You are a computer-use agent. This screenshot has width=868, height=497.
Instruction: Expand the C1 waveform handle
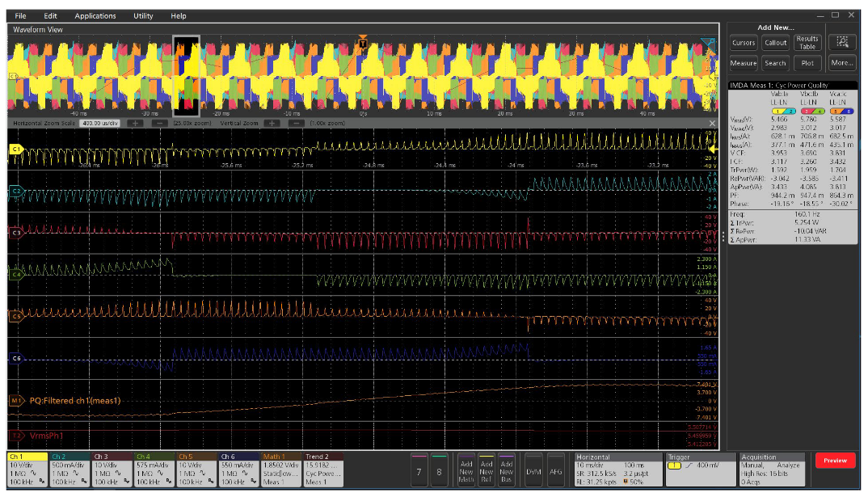(x=15, y=149)
